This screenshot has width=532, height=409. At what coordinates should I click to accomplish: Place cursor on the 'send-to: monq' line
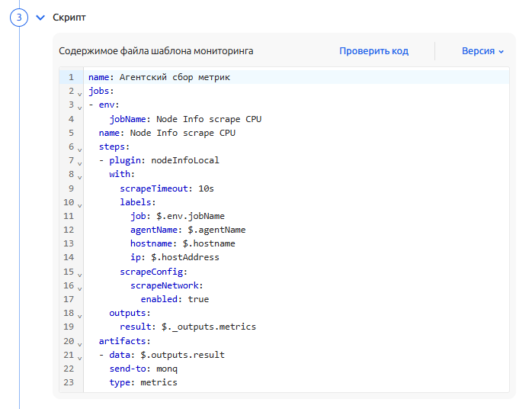tap(143, 369)
